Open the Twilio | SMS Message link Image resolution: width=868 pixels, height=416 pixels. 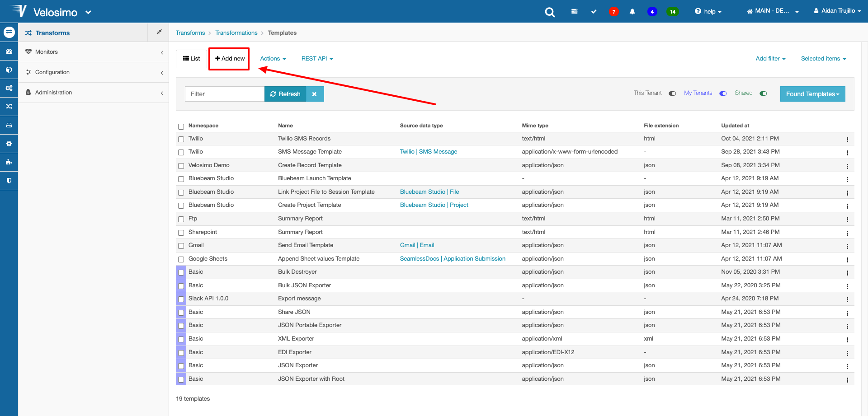click(x=428, y=152)
